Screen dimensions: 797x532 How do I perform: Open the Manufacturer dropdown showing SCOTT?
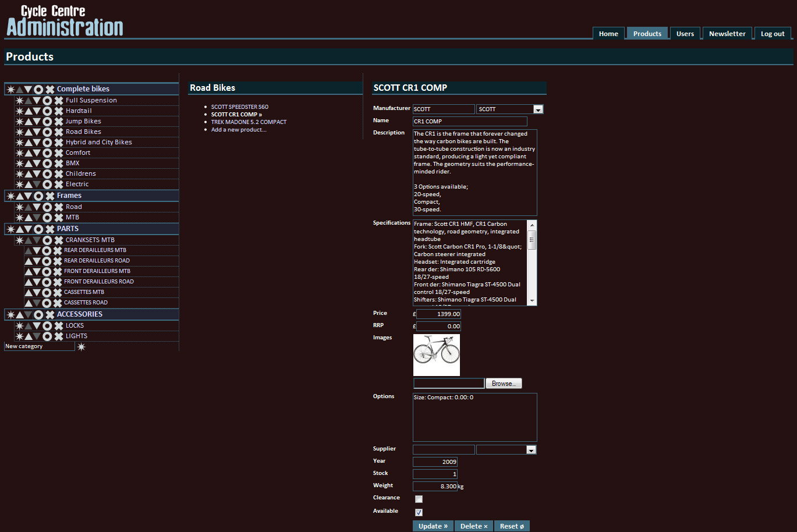538,109
